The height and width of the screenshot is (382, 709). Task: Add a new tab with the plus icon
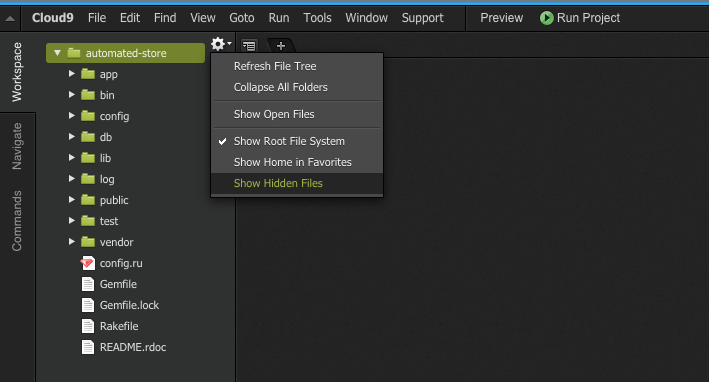(x=281, y=46)
